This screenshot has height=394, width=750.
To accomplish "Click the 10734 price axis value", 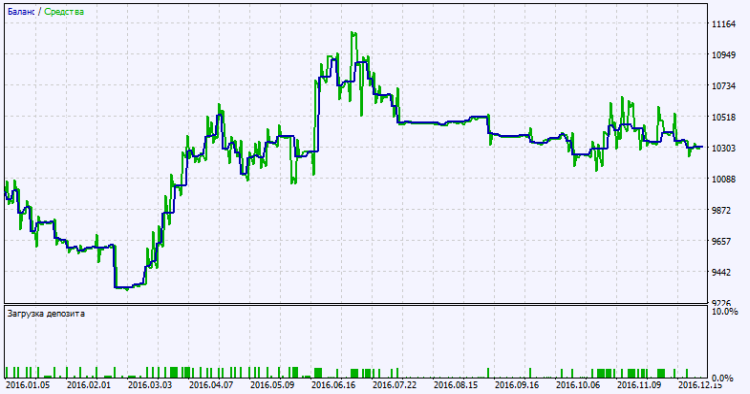I will [724, 86].
